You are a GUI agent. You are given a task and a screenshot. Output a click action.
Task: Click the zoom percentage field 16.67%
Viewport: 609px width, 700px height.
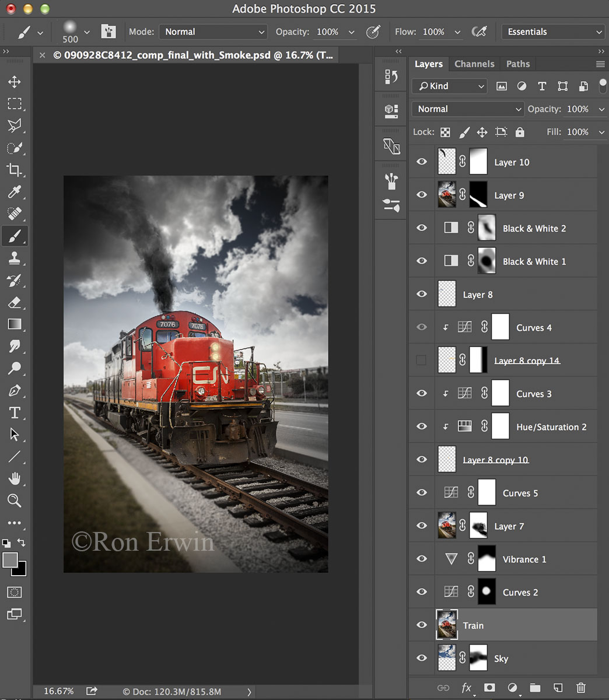point(58,691)
